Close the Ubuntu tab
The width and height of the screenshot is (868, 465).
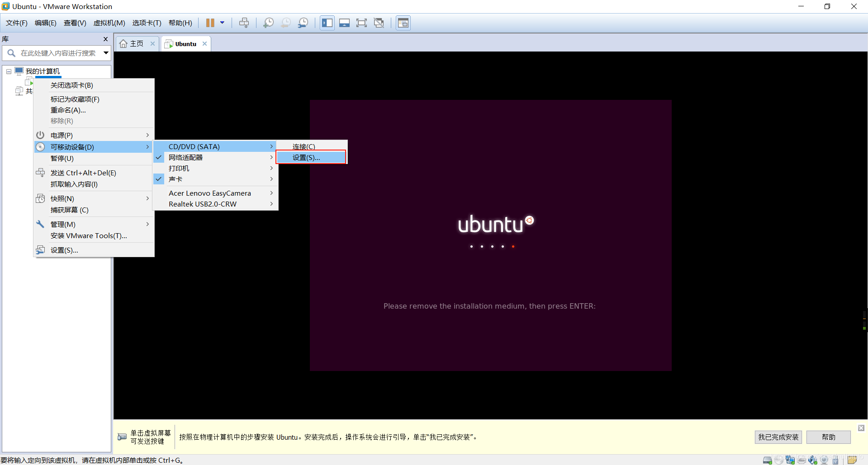coord(204,44)
